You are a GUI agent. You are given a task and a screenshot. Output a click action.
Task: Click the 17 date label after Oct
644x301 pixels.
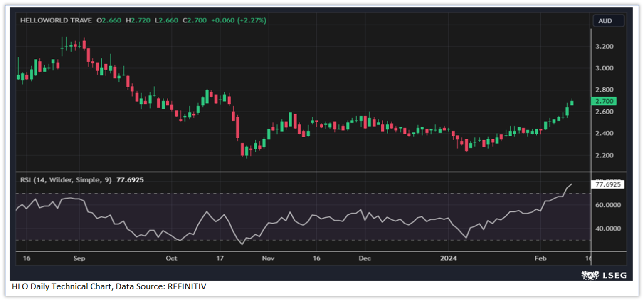[x=220, y=258]
